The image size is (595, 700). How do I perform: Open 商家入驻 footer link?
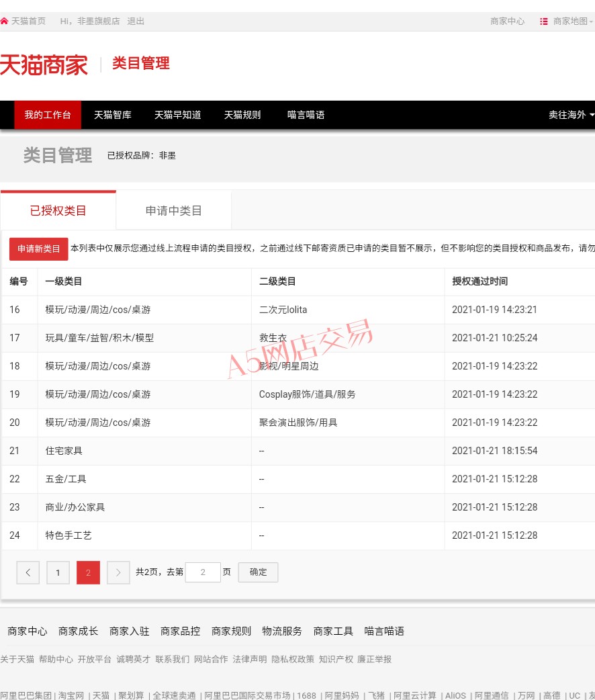[x=129, y=631]
